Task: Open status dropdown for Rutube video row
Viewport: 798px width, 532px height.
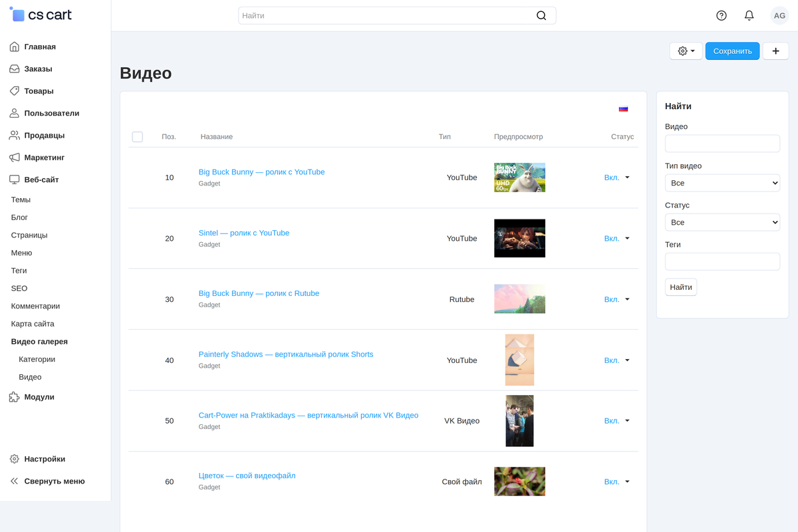Action: pos(617,299)
